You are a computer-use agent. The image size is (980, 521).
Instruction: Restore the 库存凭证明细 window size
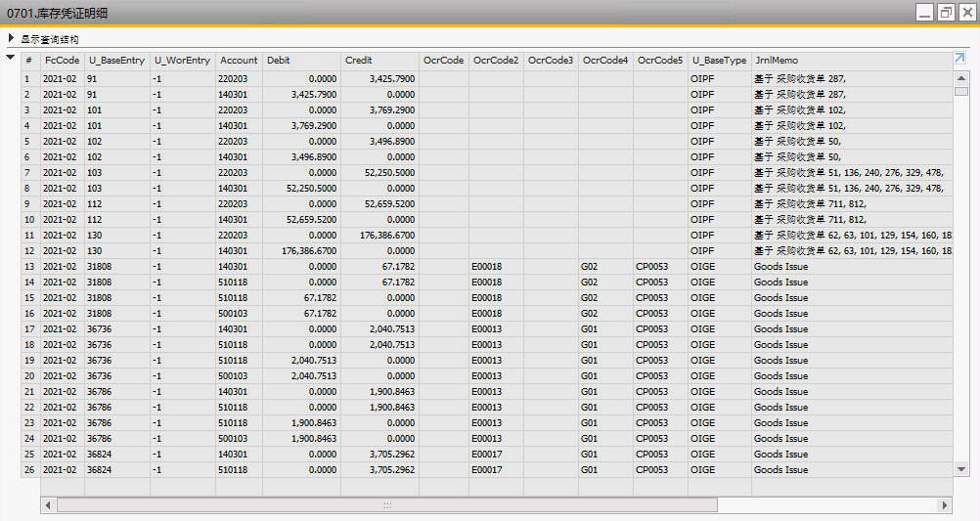coord(946,13)
